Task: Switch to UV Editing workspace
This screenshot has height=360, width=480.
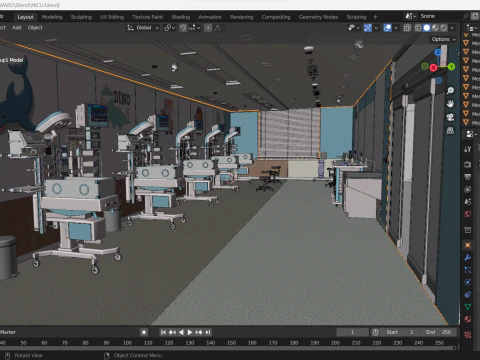Action: [x=112, y=17]
